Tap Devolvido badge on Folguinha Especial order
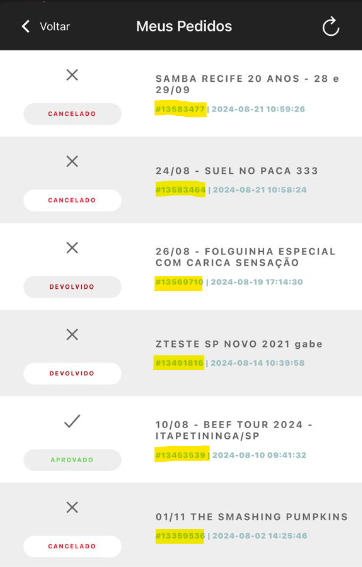Viewport: 362px width, 567px height. coord(72,287)
